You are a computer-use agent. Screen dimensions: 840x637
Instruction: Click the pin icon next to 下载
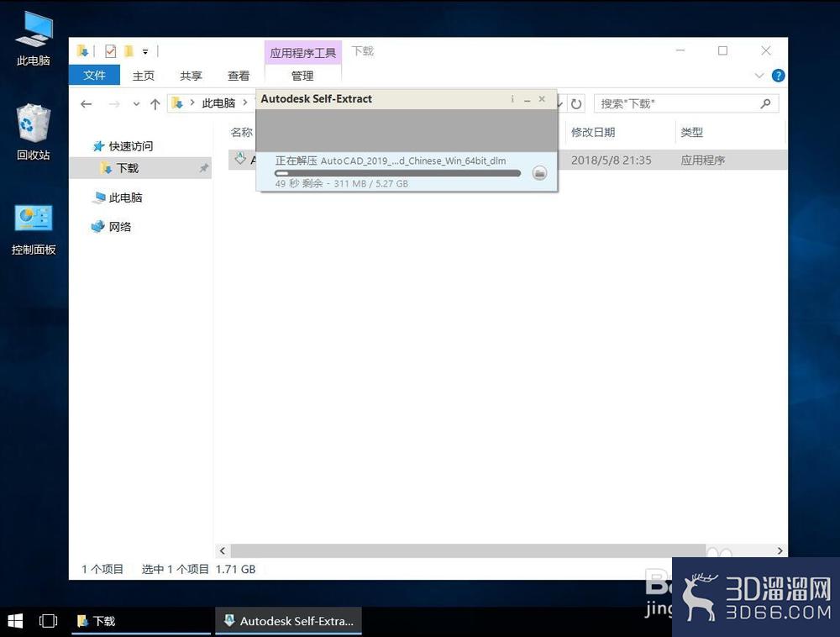203,168
